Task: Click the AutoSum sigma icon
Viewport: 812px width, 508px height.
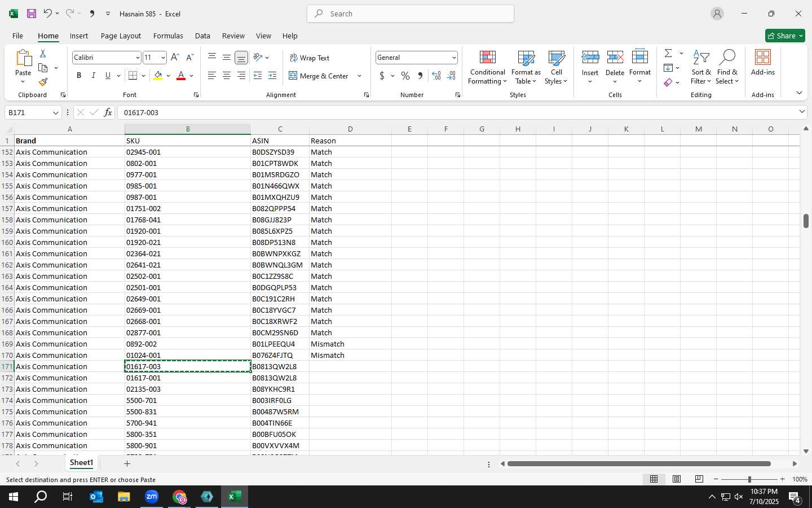Action: tap(668, 53)
